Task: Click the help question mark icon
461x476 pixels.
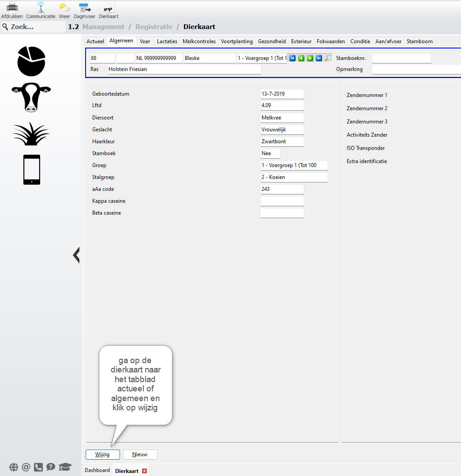Action: tap(51, 467)
